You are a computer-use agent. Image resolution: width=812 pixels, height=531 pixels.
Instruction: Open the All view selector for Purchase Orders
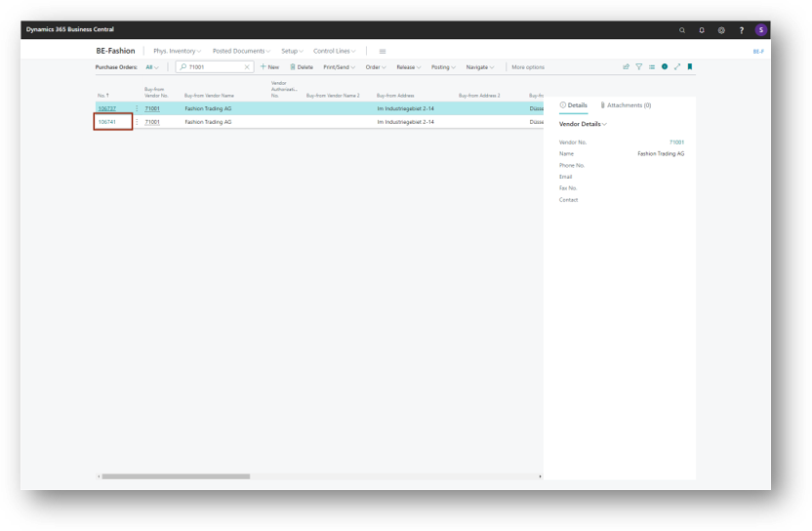tap(152, 66)
